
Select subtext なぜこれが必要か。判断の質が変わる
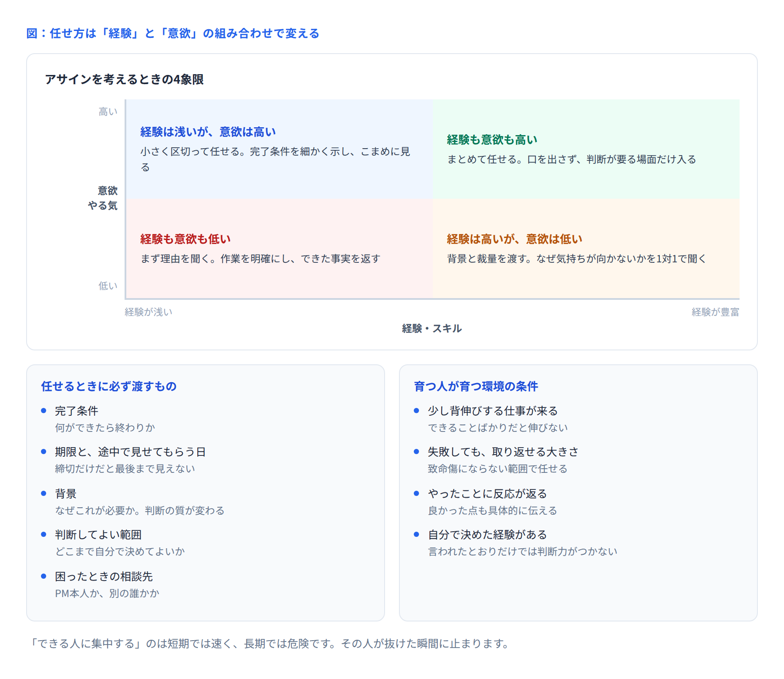(x=140, y=510)
